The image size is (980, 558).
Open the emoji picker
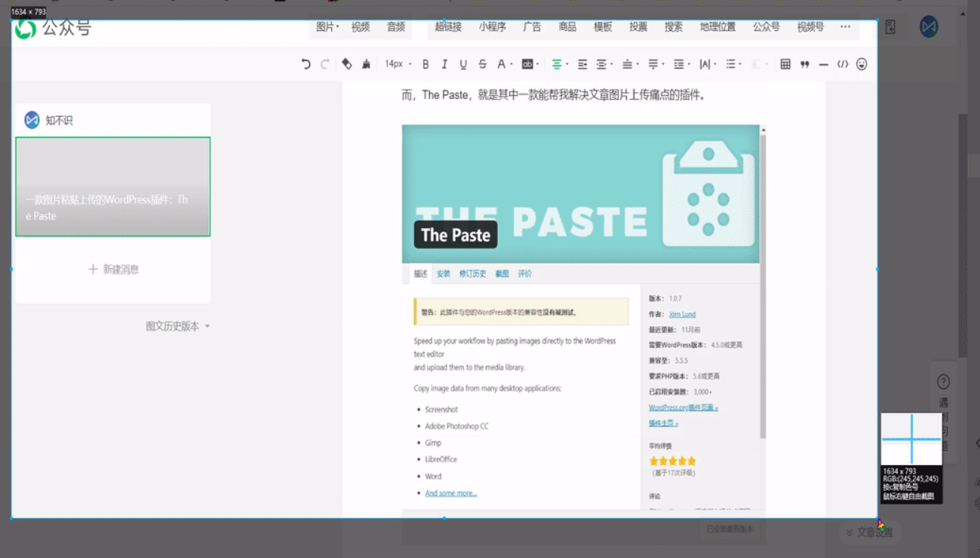(x=862, y=64)
